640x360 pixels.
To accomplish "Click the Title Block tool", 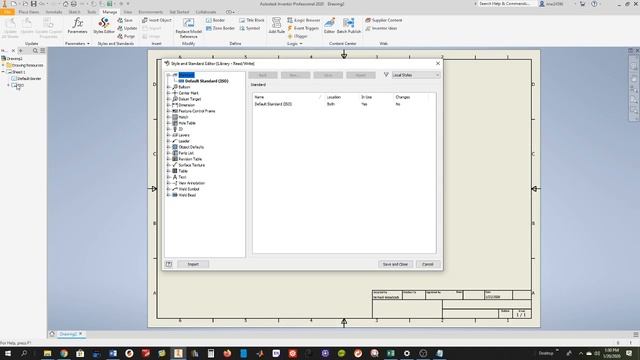I will click(x=252, y=20).
